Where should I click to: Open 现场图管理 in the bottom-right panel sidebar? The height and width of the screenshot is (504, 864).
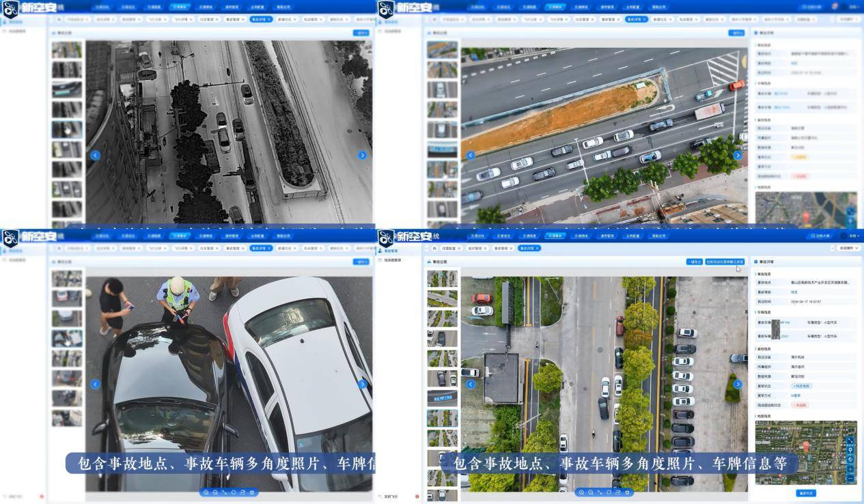[393, 260]
